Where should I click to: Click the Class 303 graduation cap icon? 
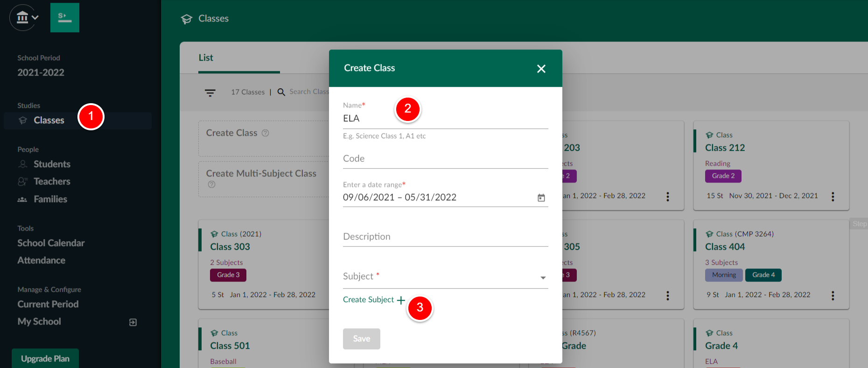[x=214, y=234]
